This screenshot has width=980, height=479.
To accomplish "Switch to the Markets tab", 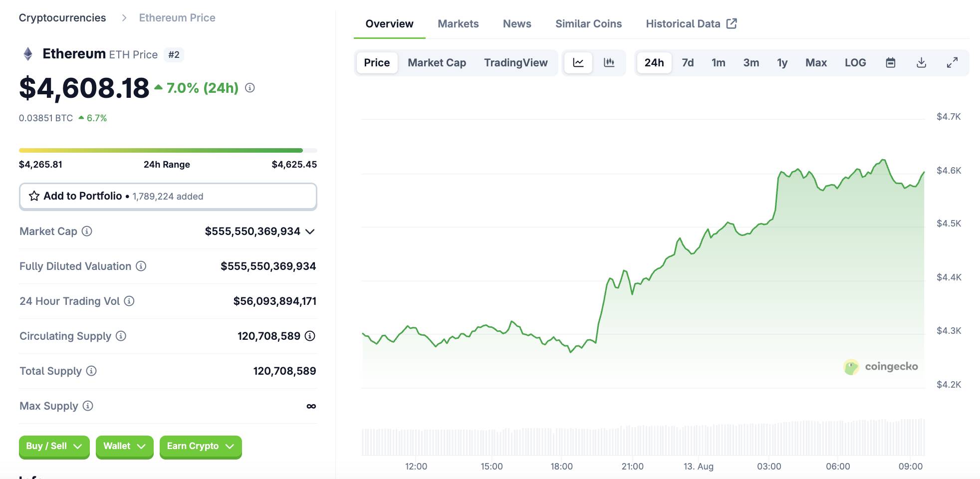I will [458, 23].
